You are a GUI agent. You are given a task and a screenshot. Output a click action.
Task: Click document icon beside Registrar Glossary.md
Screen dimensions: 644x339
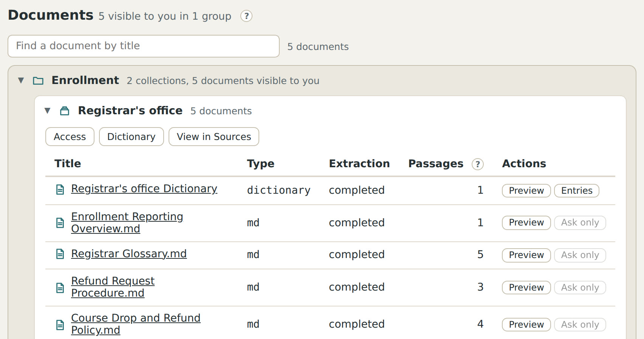click(60, 254)
